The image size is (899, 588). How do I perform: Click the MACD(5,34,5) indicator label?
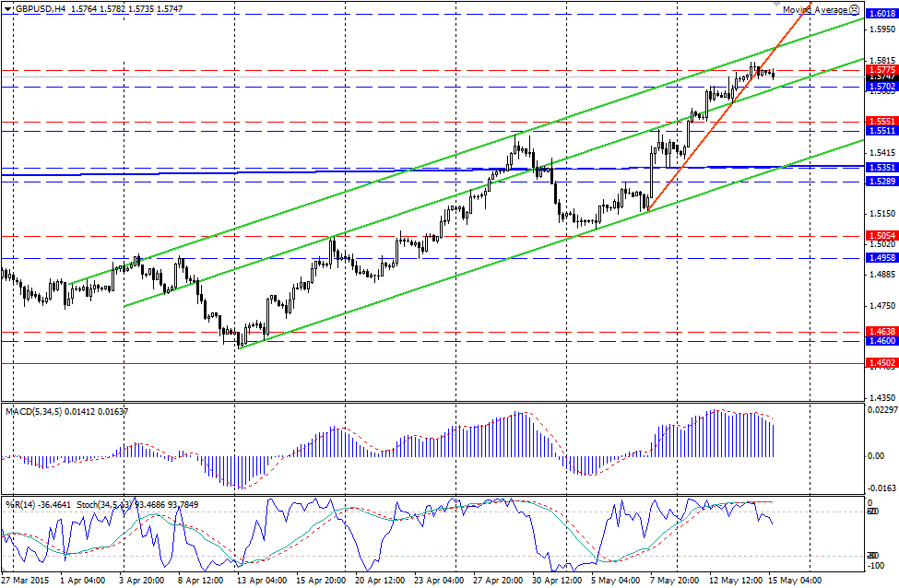click(32, 411)
